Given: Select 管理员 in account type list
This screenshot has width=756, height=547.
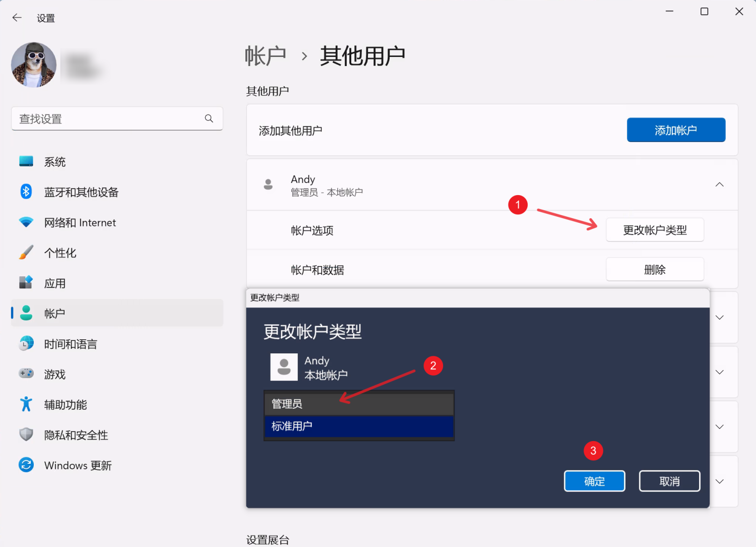Looking at the screenshot, I should tap(359, 404).
